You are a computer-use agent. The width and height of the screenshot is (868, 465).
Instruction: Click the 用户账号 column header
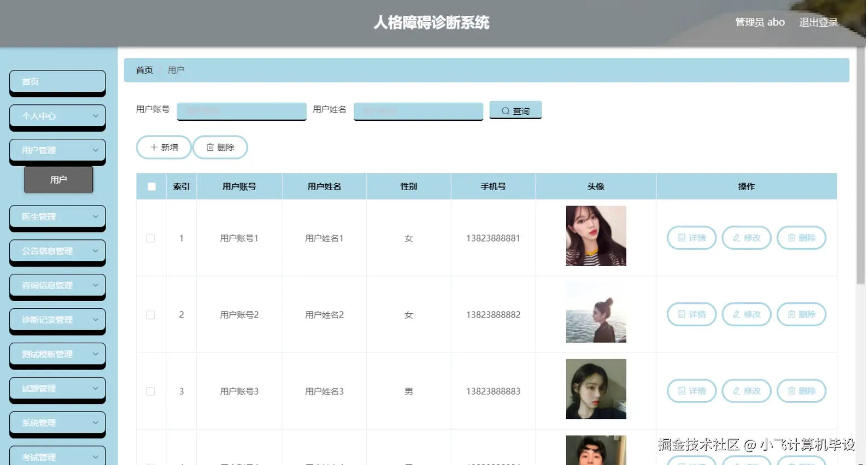click(x=239, y=187)
